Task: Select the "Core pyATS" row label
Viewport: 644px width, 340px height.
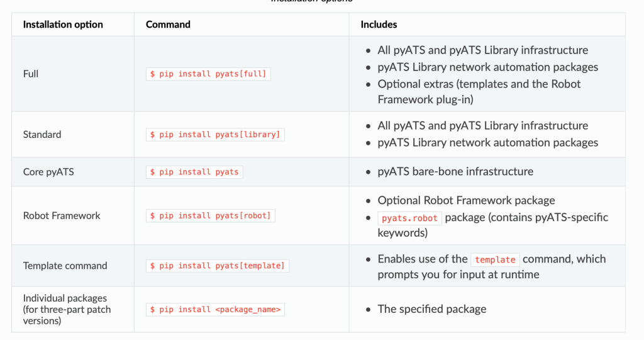Action: coord(48,172)
